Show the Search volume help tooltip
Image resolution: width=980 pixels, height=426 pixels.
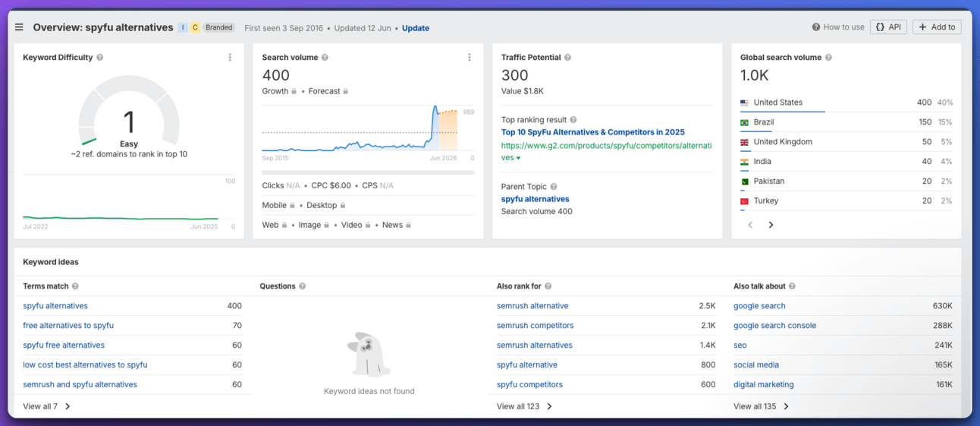pyautogui.click(x=325, y=58)
